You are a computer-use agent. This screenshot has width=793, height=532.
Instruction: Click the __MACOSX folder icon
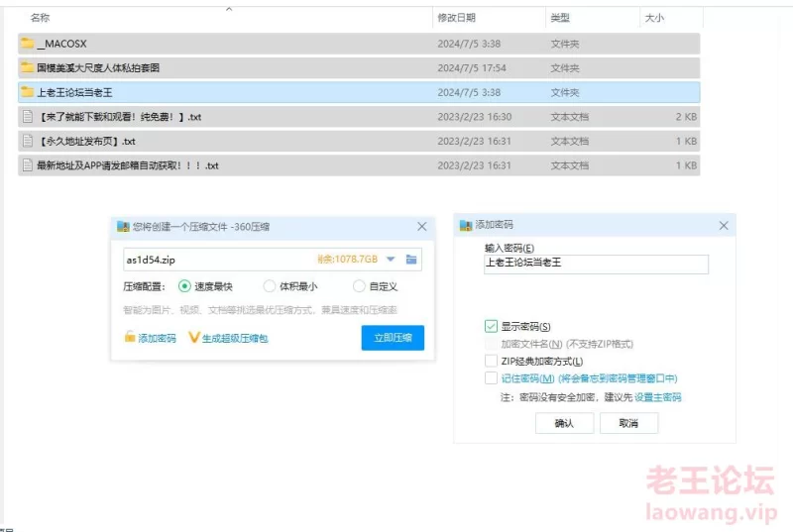pyautogui.click(x=27, y=44)
